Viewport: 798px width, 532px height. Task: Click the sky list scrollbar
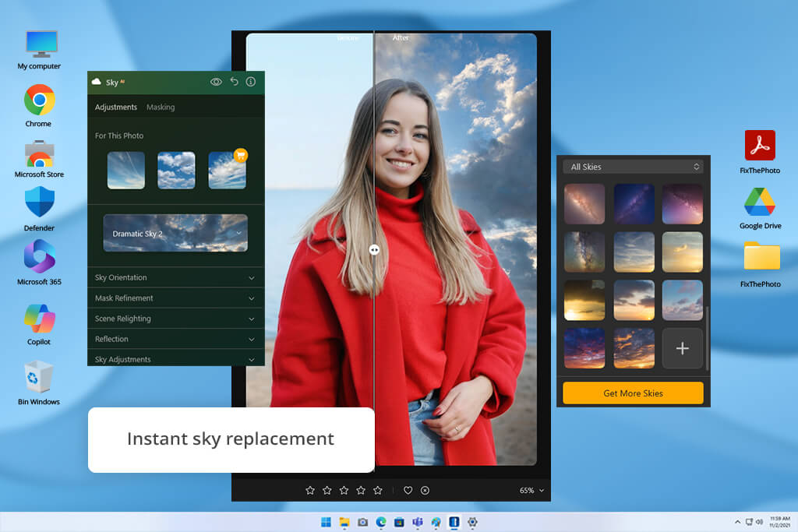point(707,338)
